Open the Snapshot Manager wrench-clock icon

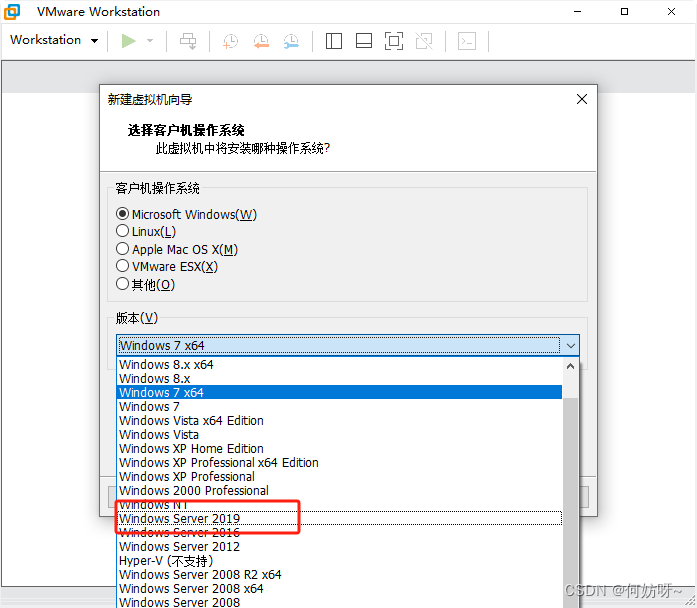coord(291,41)
